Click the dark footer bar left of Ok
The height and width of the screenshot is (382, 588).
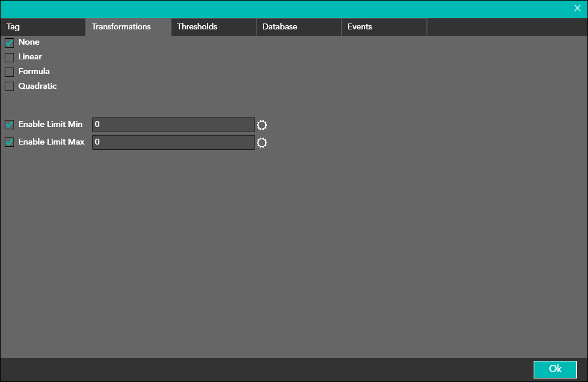(265, 369)
